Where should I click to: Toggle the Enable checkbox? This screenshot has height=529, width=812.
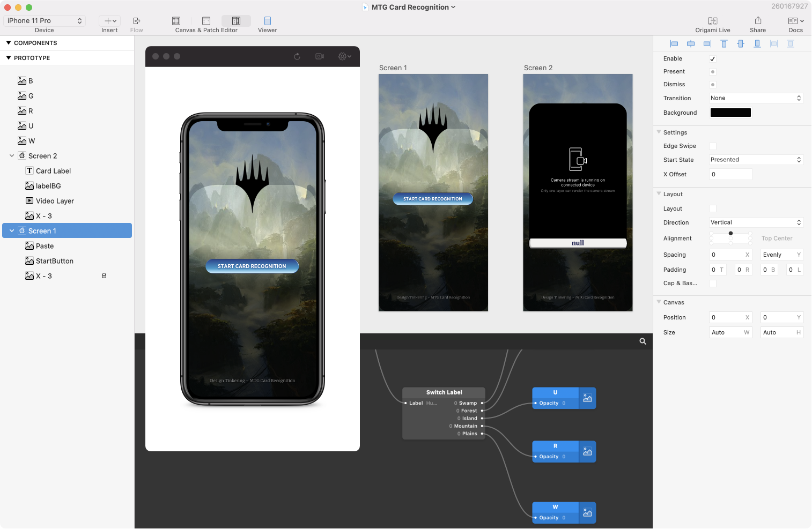pos(713,59)
